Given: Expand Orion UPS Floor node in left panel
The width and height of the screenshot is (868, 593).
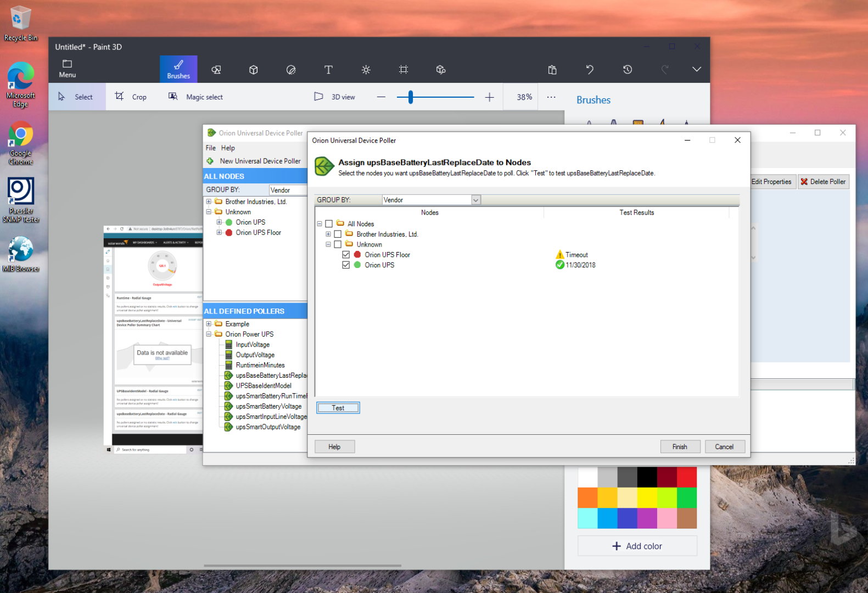Looking at the screenshot, I should click(x=219, y=232).
